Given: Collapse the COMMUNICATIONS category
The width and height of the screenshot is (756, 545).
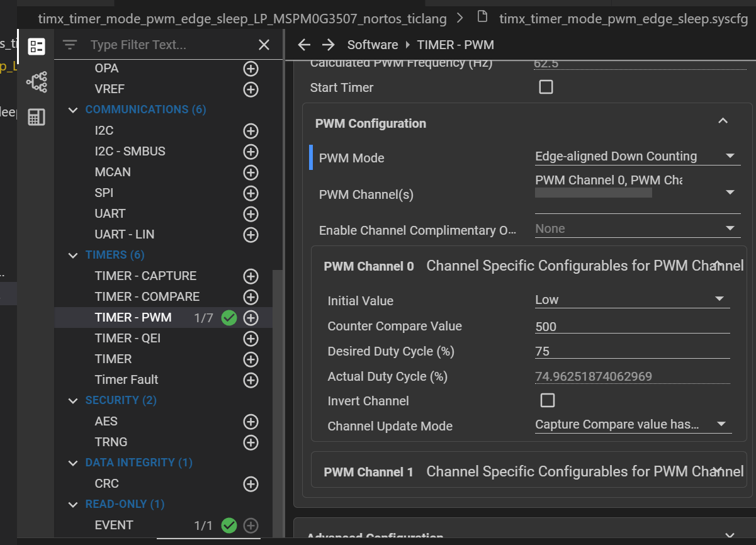Looking at the screenshot, I should (73, 110).
